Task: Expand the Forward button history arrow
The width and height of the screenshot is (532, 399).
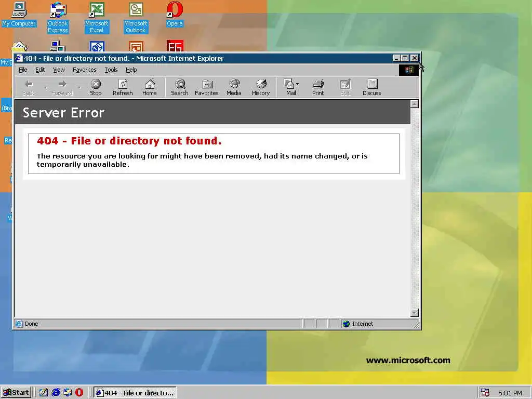Action: point(79,87)
